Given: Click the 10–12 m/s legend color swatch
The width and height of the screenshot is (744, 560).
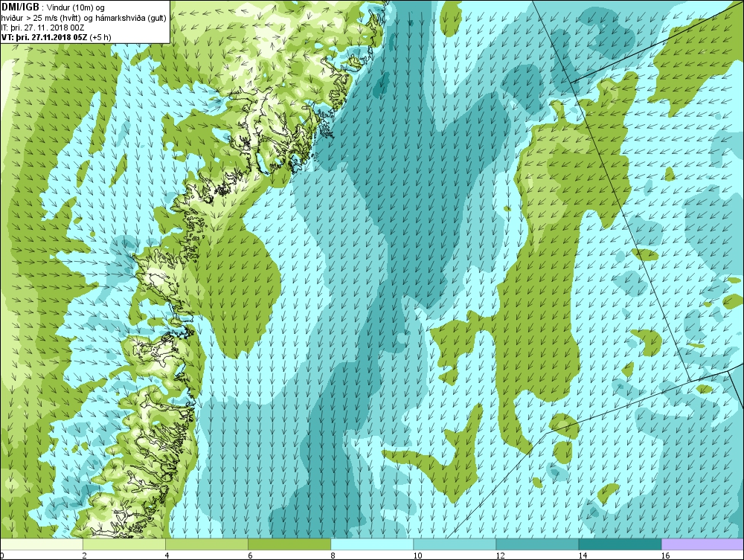Looking at the screenshot, I should [x=455, y=544].
